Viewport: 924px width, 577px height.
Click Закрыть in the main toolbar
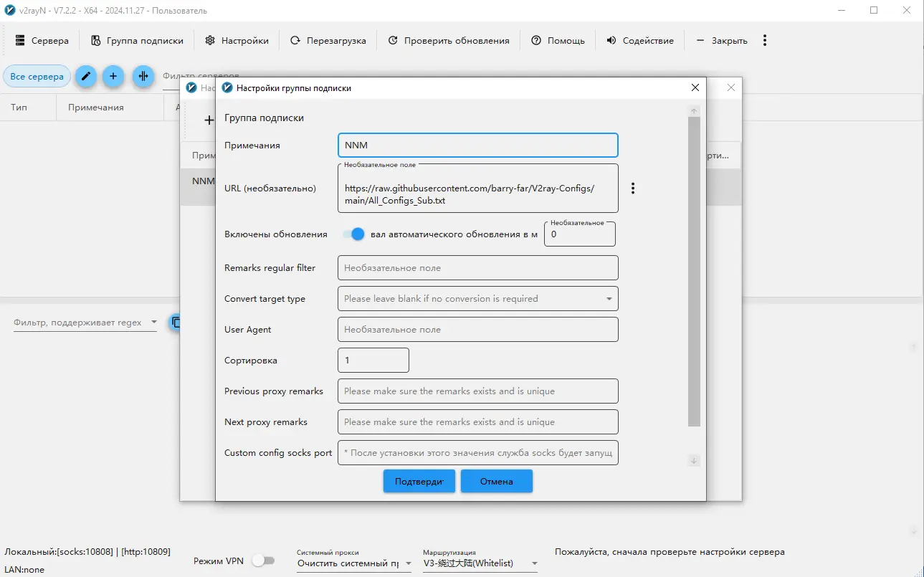tap(722, 41)
